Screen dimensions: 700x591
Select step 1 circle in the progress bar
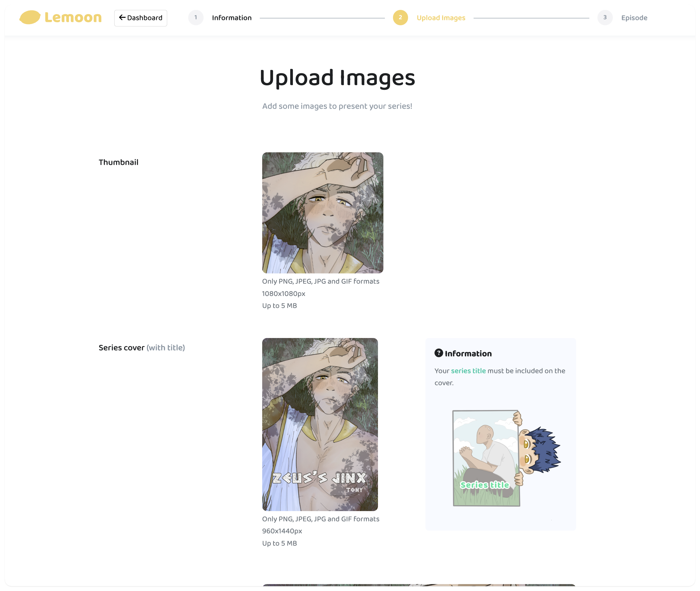coord(196,17)
